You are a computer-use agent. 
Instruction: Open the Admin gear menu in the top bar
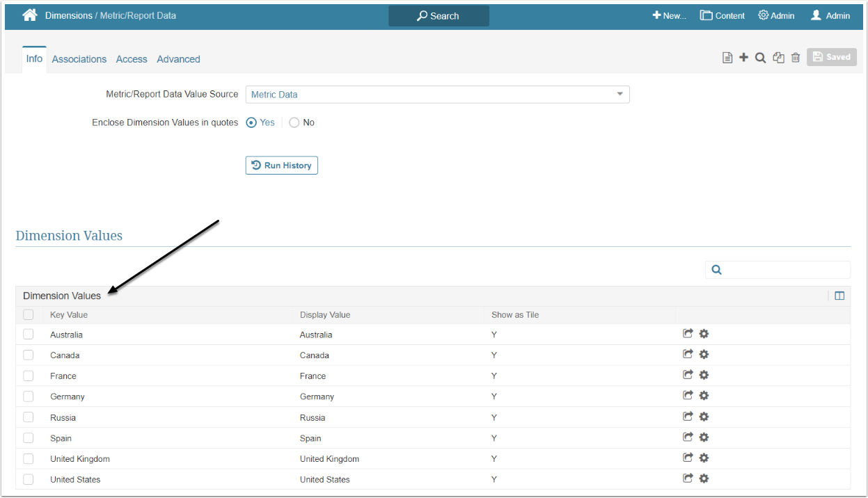click(x=776, y=15)
